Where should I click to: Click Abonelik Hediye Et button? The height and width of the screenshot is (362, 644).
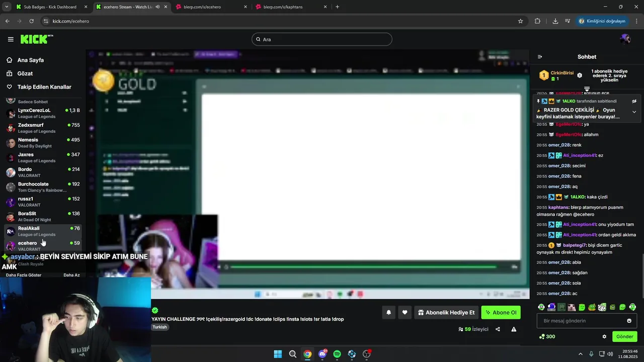446,312
